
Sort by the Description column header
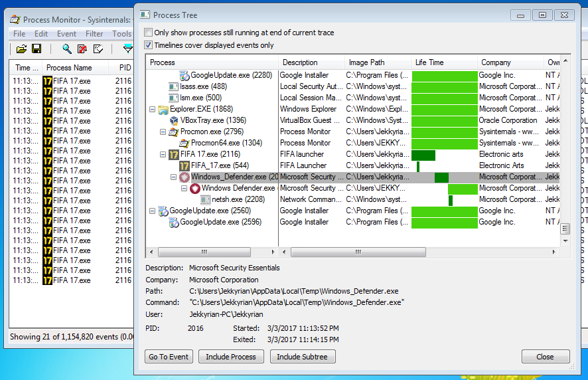tap(311, 62)
